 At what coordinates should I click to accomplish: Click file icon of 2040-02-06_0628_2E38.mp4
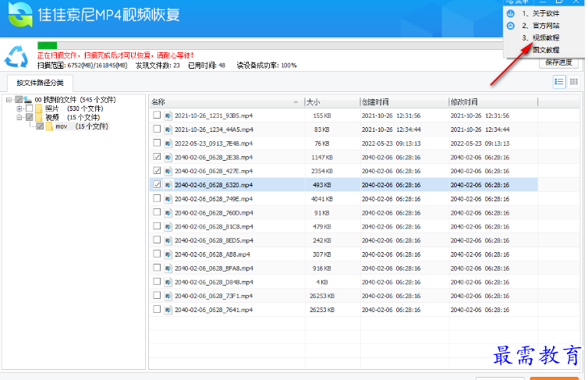pyautogui.click(x=168, y=157)
